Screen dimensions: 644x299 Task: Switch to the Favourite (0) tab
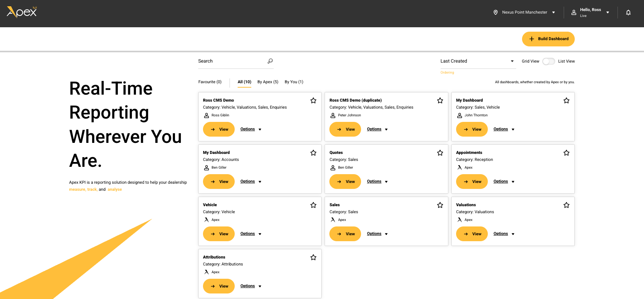[210, 82]
